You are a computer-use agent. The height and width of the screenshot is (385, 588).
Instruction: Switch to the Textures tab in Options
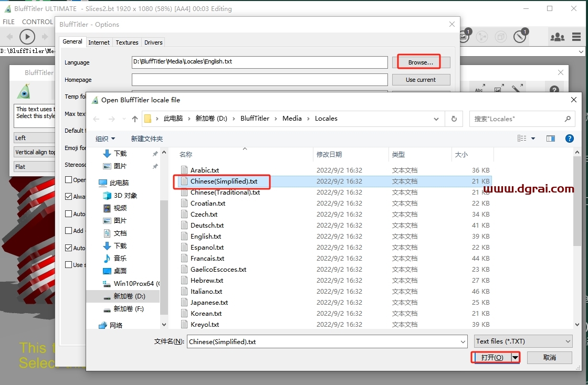pos(127,42)
